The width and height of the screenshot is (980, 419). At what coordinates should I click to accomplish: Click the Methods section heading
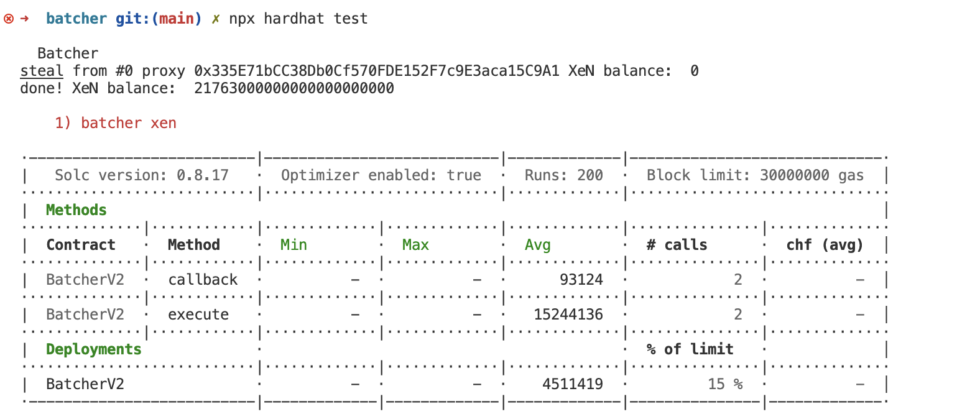[x=76, y=210]
